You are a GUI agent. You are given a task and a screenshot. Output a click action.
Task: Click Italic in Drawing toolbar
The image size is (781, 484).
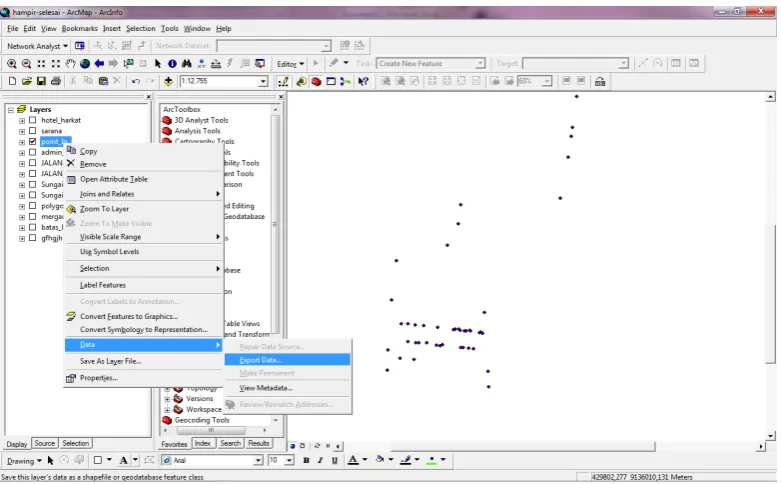[x=320, y=460]
